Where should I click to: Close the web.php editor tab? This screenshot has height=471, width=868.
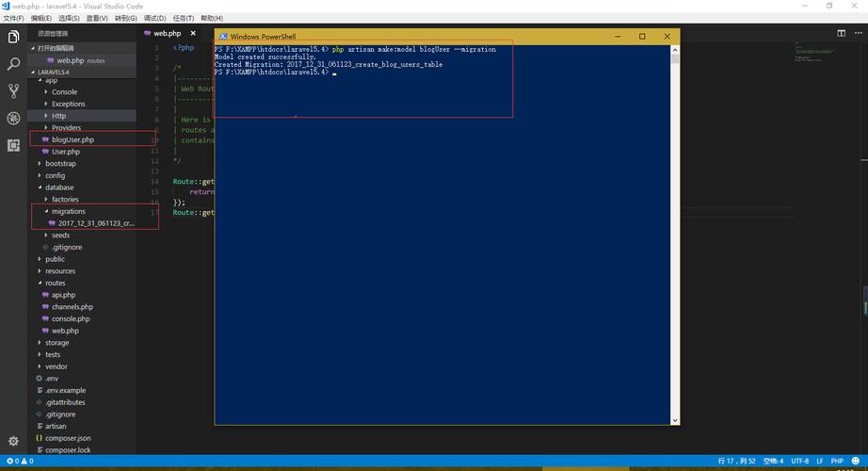pyautogui.click(x=193, y=33)
